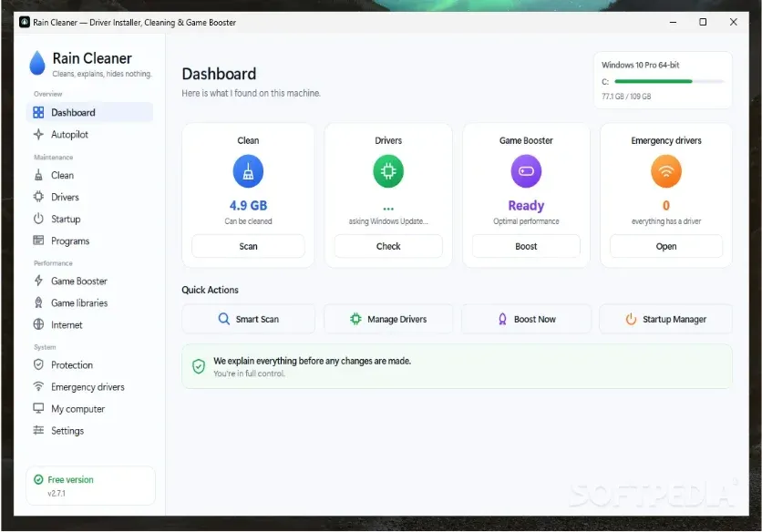Click the Protection shield icon in sidebar
The height and width of the screenshot is (532, 762).
(38, 364)
